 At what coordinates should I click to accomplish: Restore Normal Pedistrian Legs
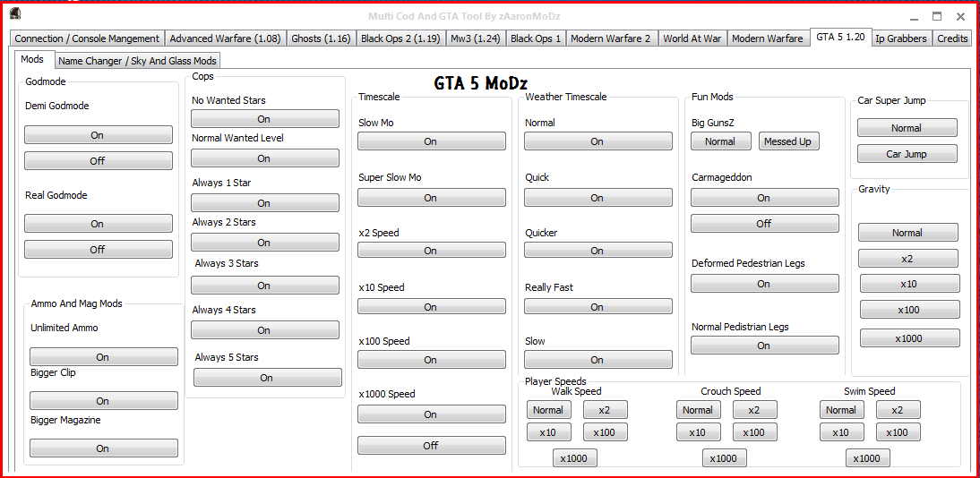click(x=765, y=345)
